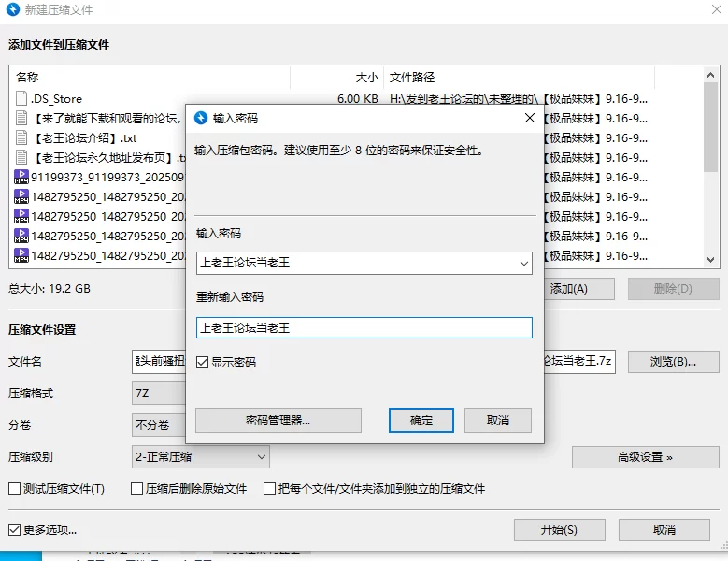Click the 浏览(B)... button
728x561 pixels.
point(674,361)
